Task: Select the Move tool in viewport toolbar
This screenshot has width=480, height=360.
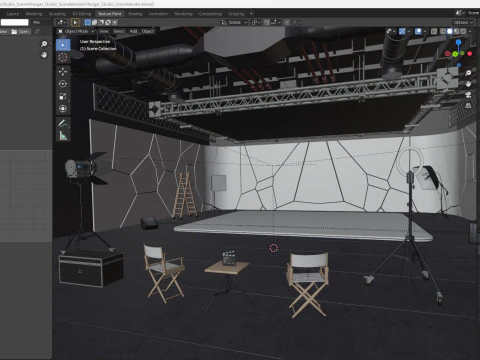Action: pyautogui.click(x=63, y=71)
